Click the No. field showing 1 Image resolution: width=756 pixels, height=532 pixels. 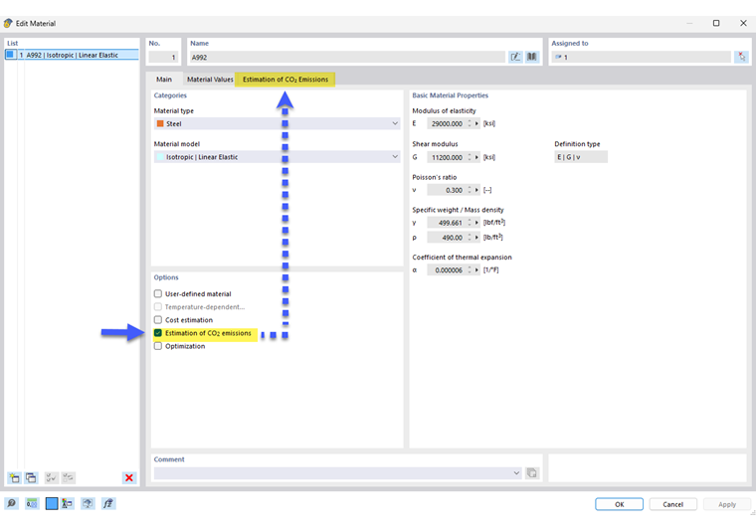[163, 57]
